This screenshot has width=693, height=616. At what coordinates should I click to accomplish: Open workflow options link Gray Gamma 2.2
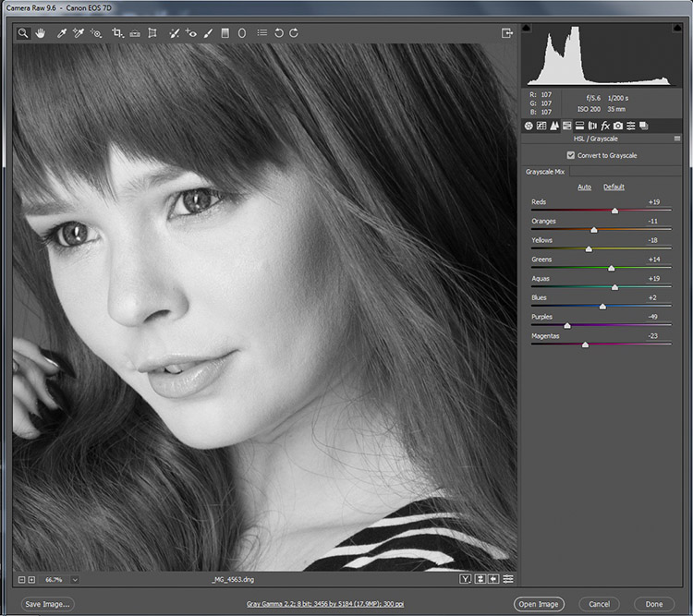point(325,604)
